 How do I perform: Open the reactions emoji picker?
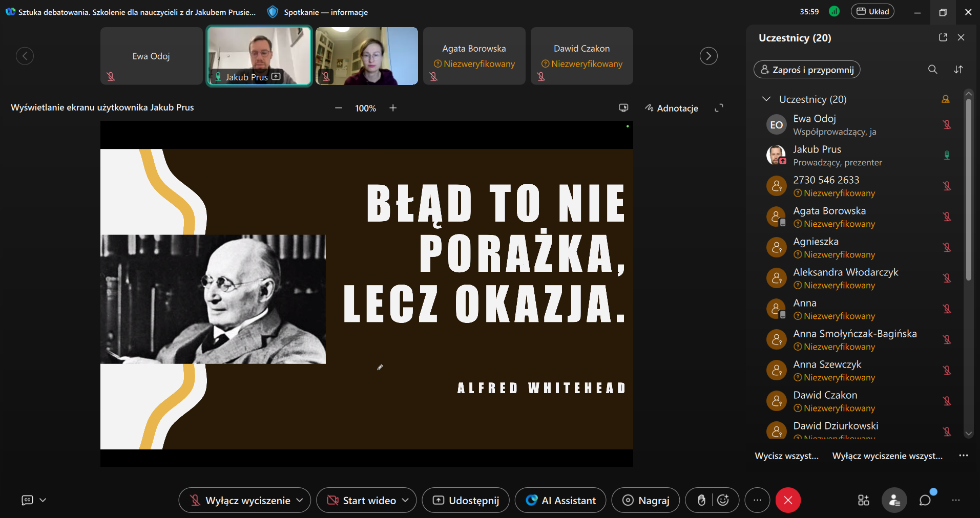pos(723,500)
